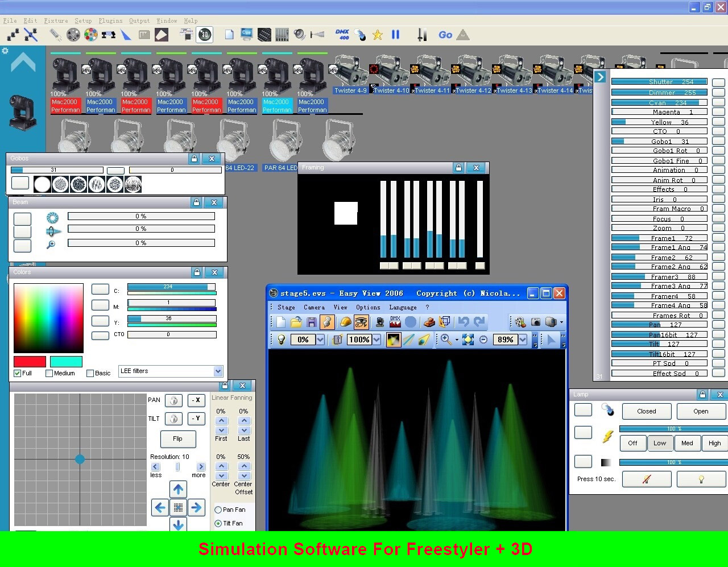Check the Basic color checkbox

[90, 374]
